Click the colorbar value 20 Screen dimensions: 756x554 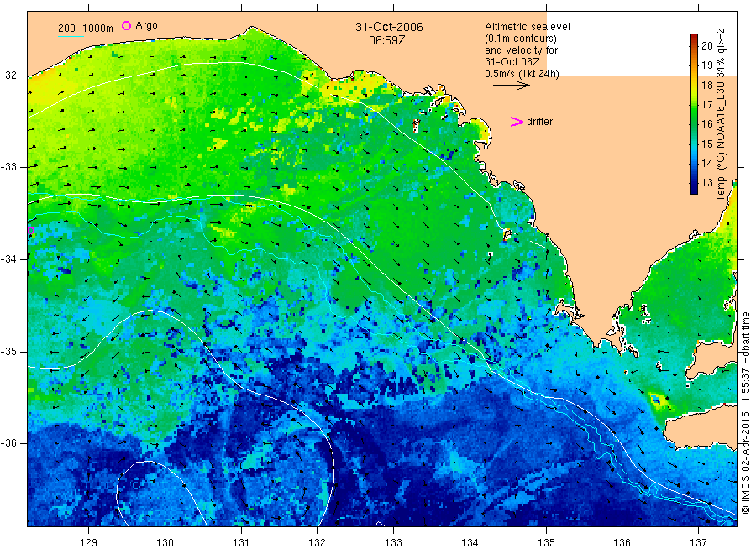[706, 46]
